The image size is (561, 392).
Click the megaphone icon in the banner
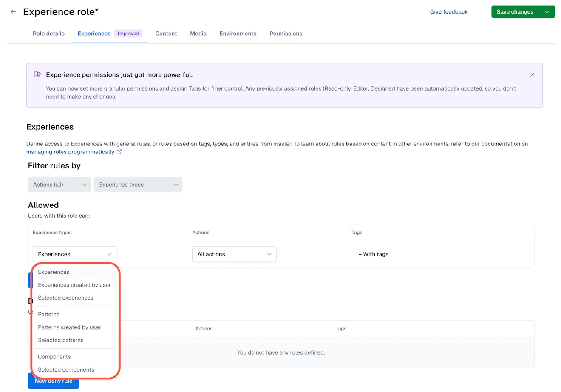point(37,74)
